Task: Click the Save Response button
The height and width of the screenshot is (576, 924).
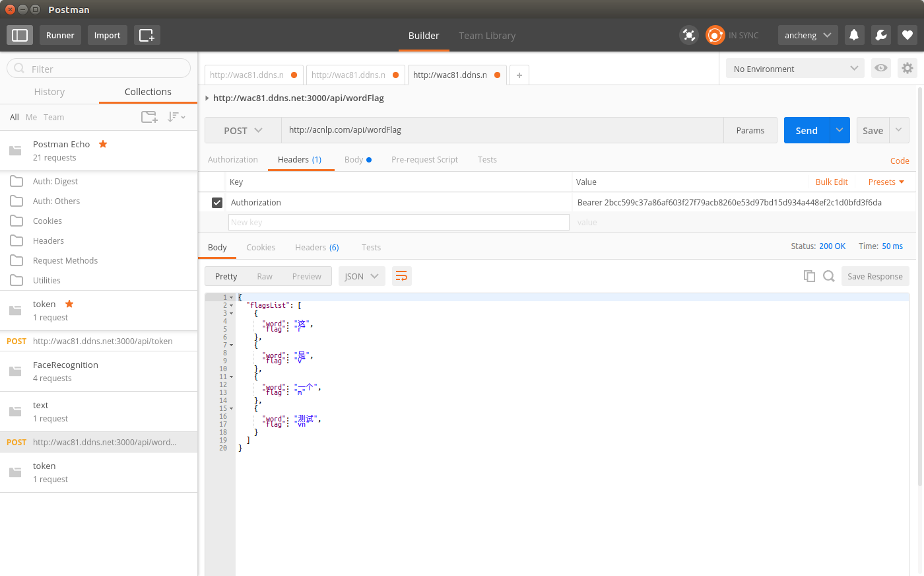Action: pyautogui.click(x=875, y=276)
